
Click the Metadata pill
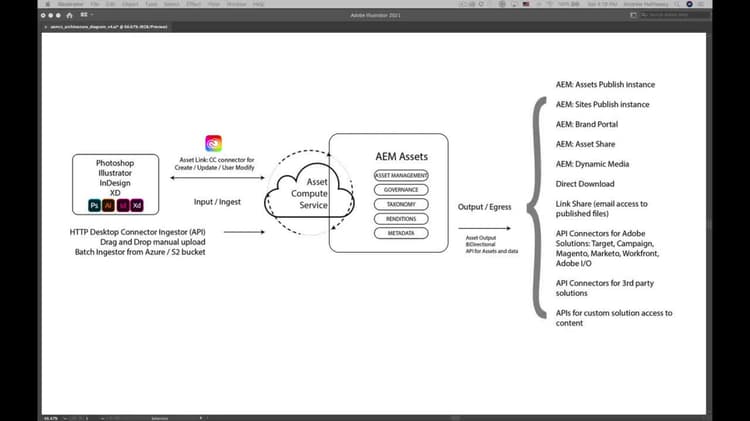tap(401, 233)
